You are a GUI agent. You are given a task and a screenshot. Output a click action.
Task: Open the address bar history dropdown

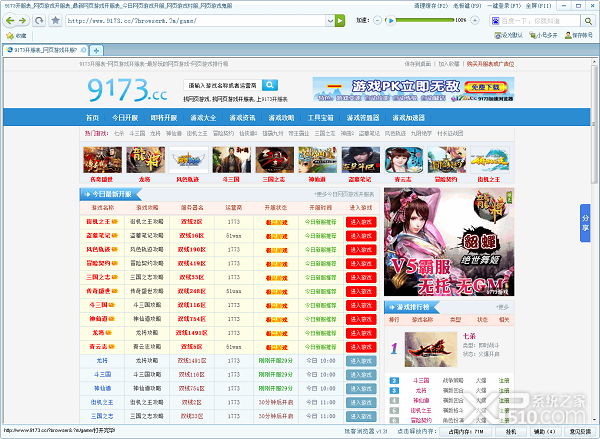pos(330,21)
